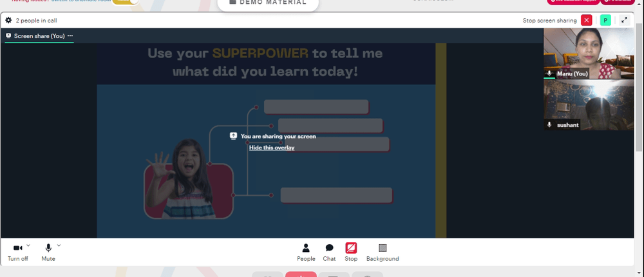Viewport: 644px width, 277px height.
Task: Click the shared slide preview
Action: (271, 140)
